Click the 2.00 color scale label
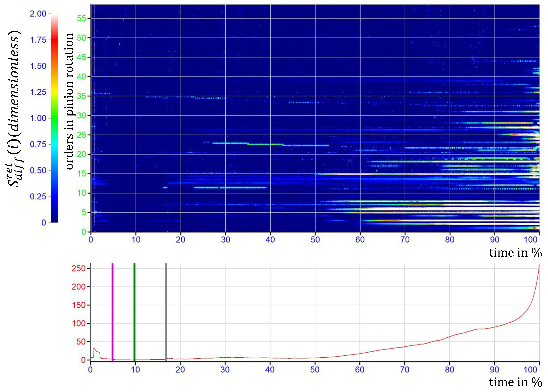Screen dimensions: 548x392 tap(38, 14)
